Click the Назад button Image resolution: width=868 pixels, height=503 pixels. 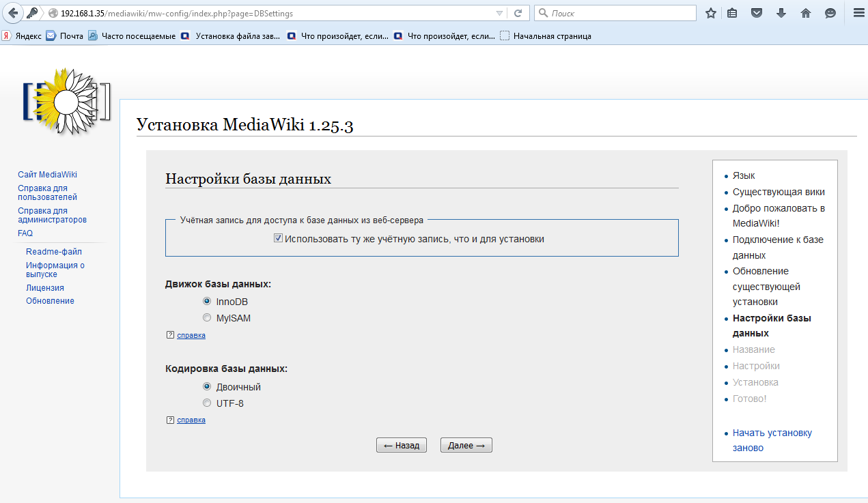(x=402, y=445)
